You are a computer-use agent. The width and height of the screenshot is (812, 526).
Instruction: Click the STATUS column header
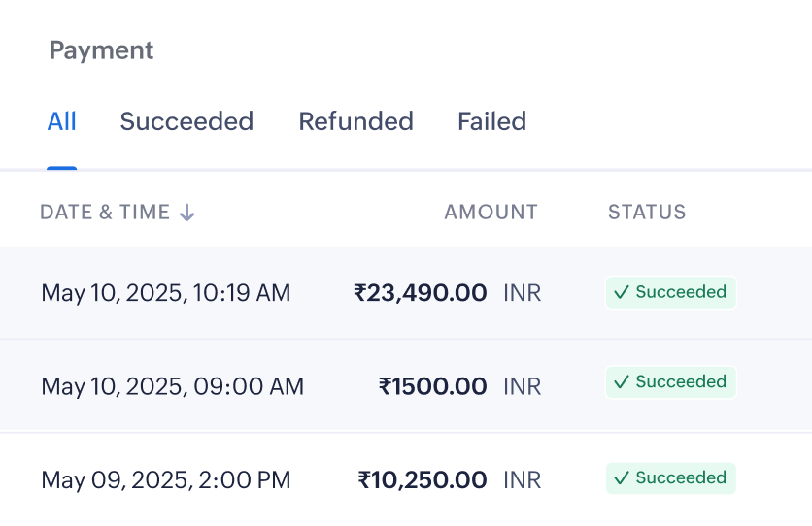[x=647, y=212]
